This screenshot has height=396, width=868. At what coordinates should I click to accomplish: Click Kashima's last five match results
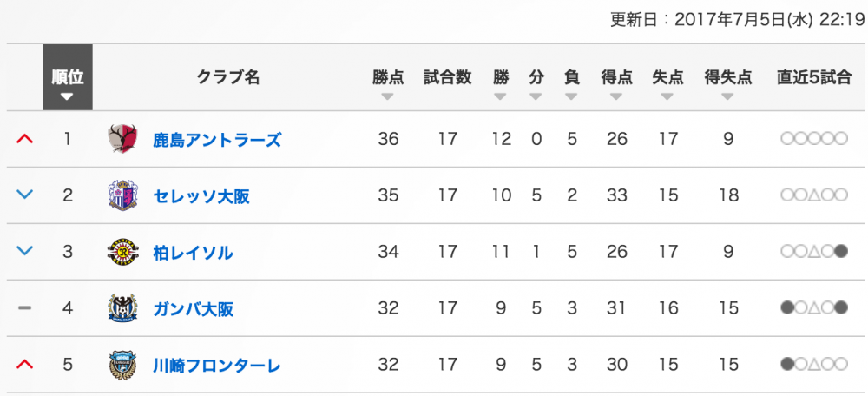[813, 139]
